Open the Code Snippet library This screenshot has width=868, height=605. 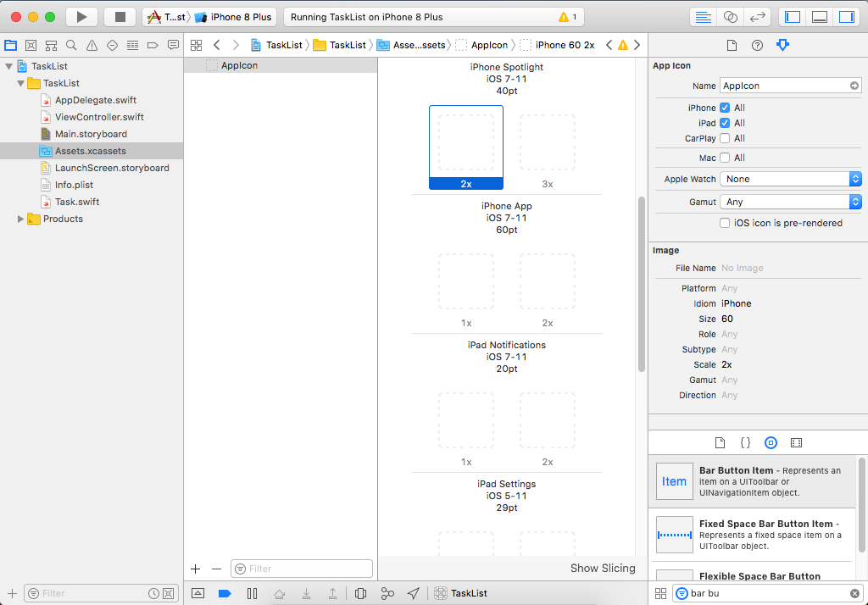tap(745, 442)
